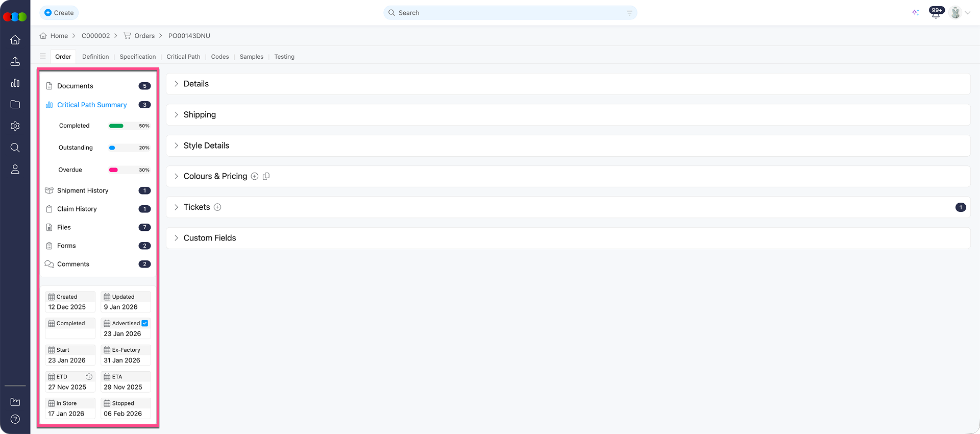
Task: Go to Orders in the breadcrumb
Action: (144, 36)
